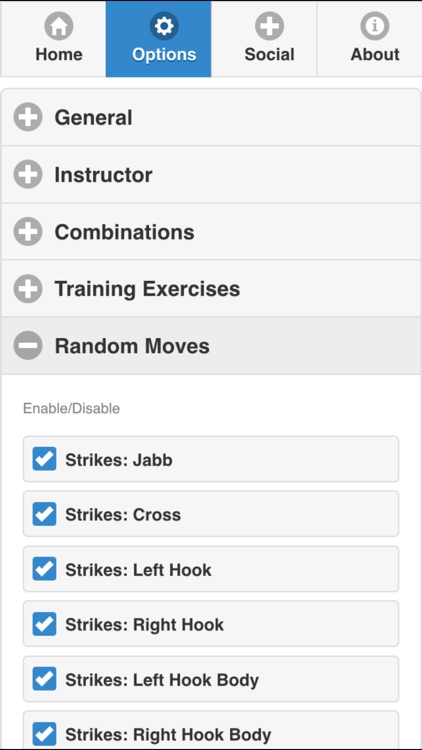Click the About info icon
Screen dimensions: 422x750
click(375, 26)
